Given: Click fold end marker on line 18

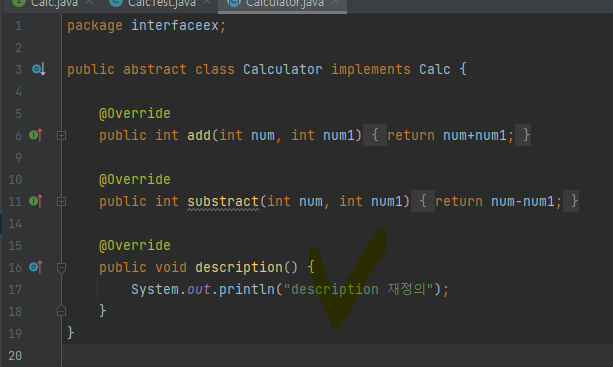Looking at the screenshot, I should [x=61, y=311].
